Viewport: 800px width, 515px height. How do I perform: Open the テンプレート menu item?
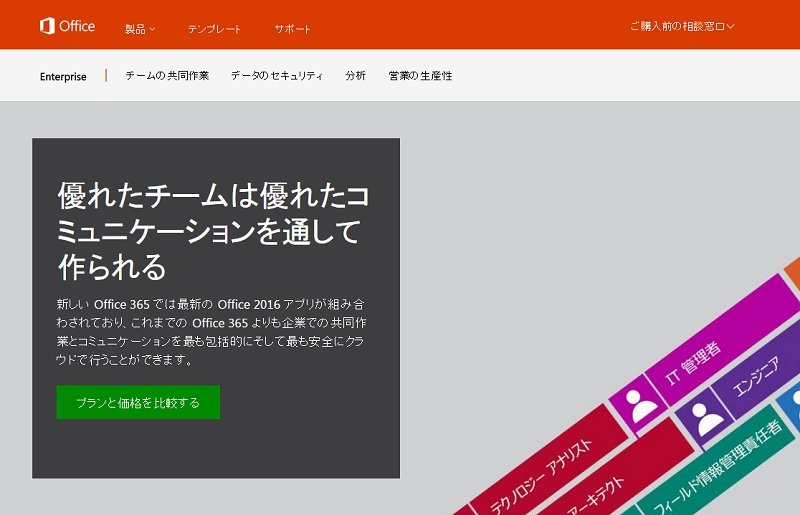point(214,29)
